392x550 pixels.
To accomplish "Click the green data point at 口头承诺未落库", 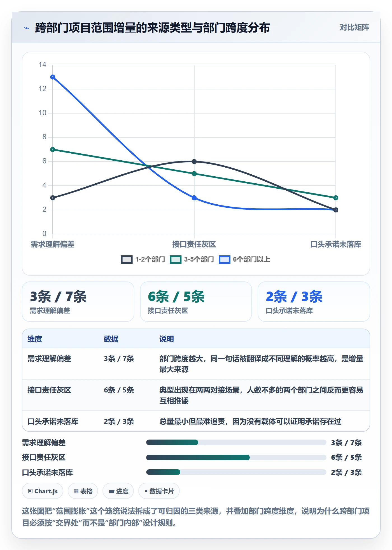I will coord(336,198).
